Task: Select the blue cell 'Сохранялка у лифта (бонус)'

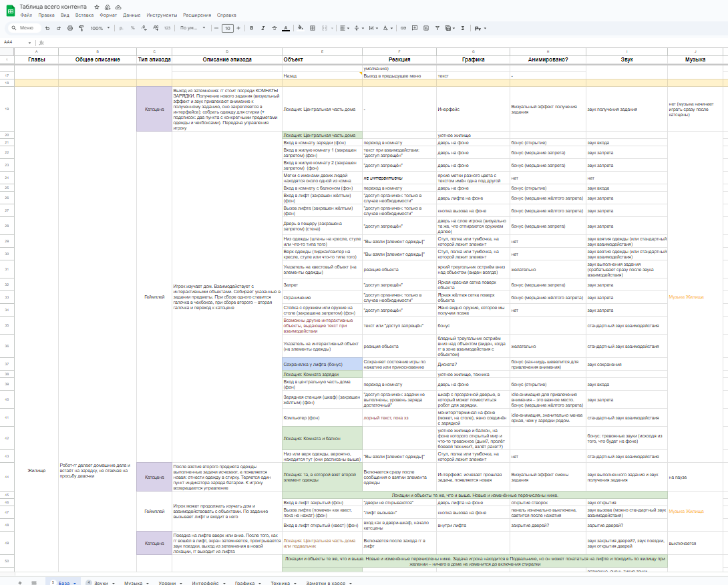Action: [x=322, y=364]
